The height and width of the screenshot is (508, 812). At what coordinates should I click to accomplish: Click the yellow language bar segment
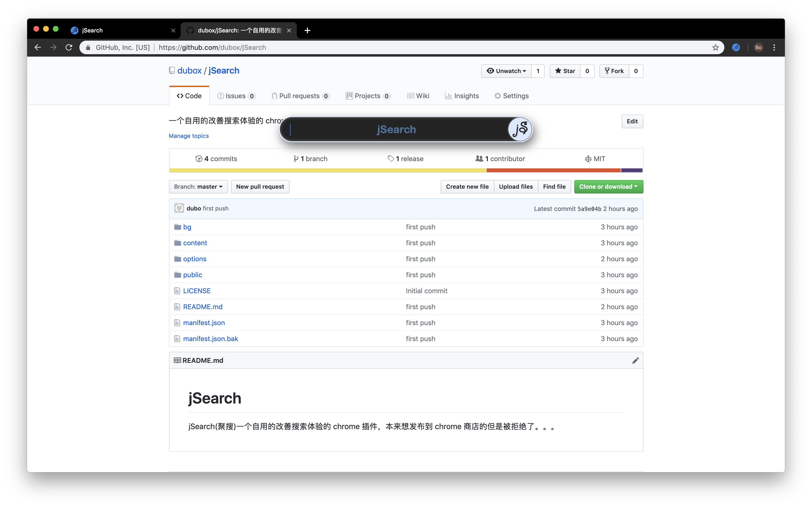pyautogui.click(x=328, y=171)
